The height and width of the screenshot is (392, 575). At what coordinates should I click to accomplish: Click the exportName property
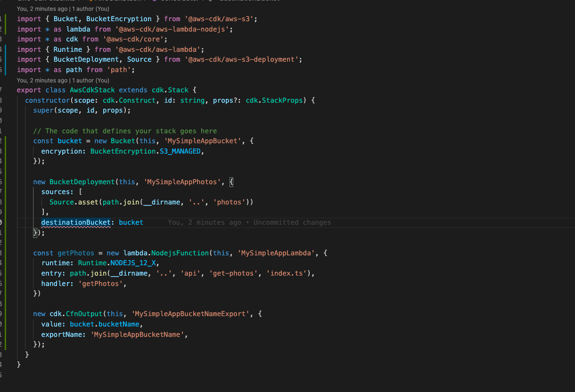[x=62, y=335]
